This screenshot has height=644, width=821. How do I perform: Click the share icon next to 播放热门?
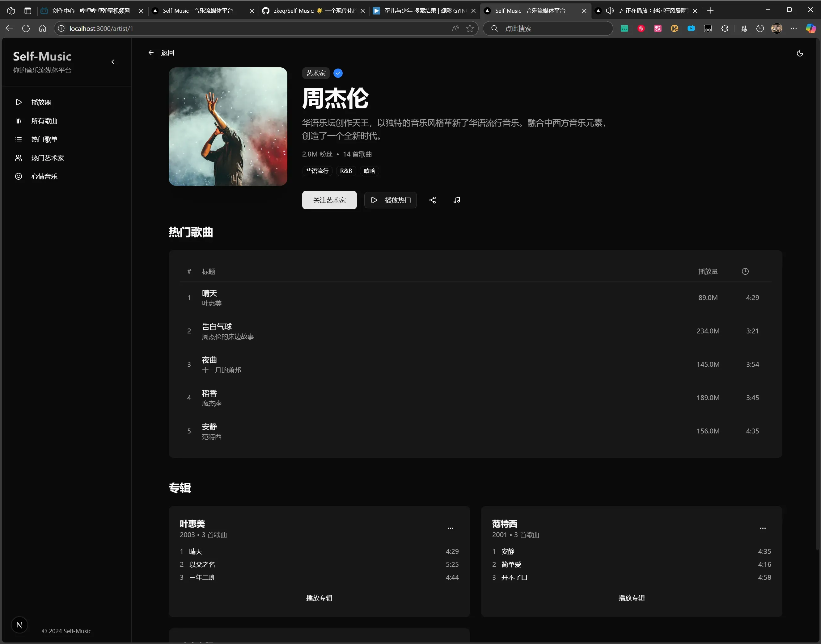(x=432, y=200)
